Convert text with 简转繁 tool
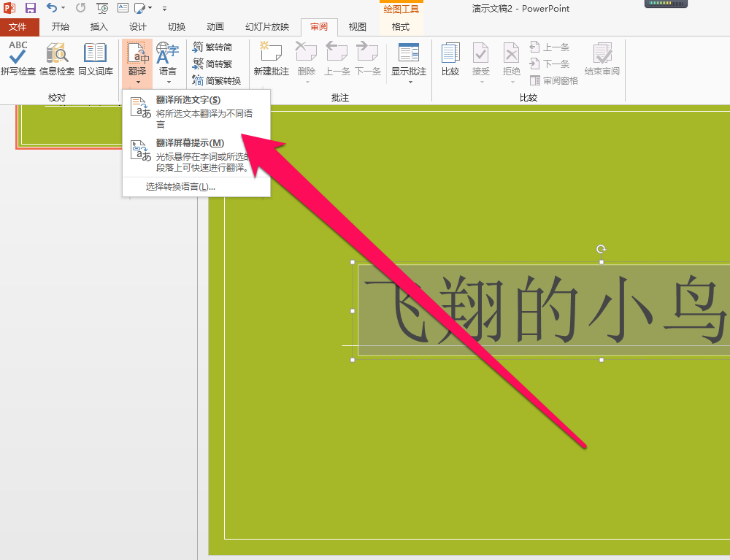Image resolution: width=730 pixels, height=560 pixels. pos(215,63)
